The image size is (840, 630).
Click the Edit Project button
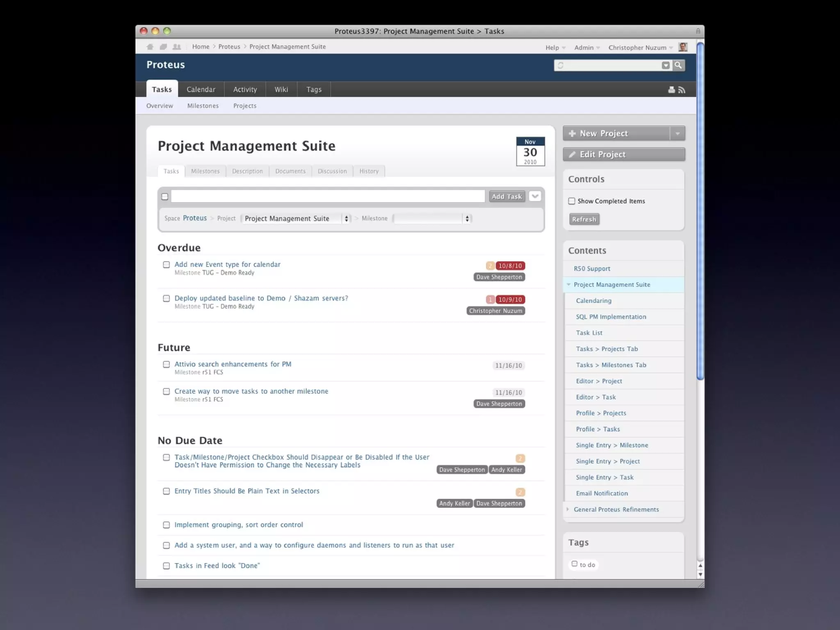point(624,154)
